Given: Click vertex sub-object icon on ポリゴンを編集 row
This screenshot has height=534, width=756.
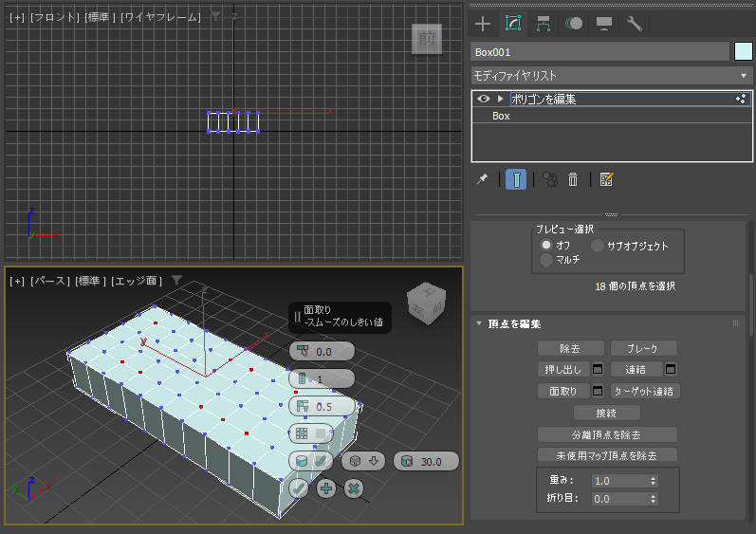Looking at the screenshot, I should pos(741,99).
